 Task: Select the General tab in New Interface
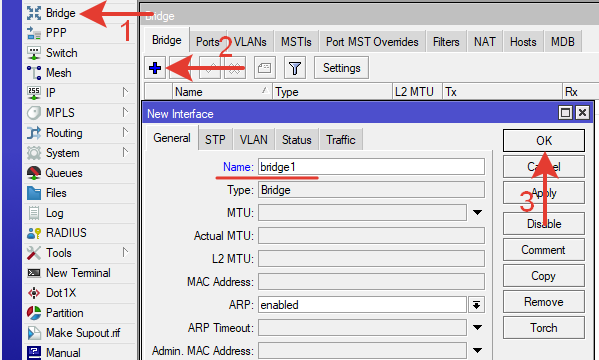[172, 138]
